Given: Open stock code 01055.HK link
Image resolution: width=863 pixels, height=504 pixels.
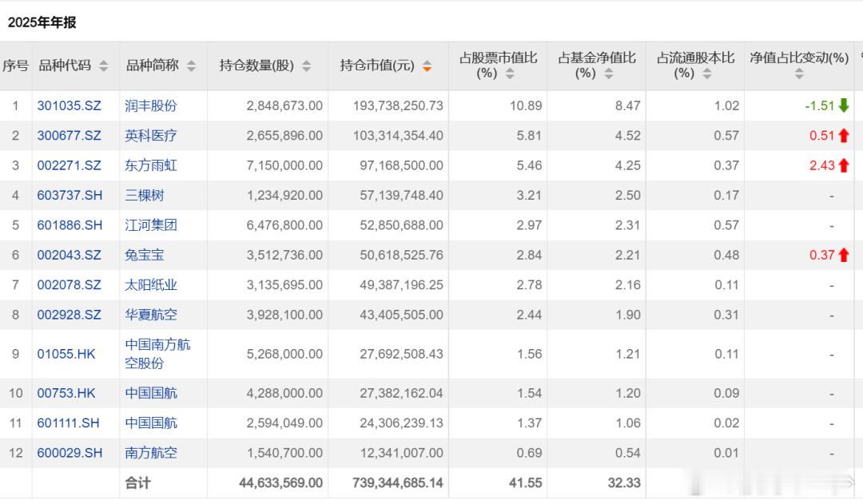Looking at the screenshot, I should point(66,354).
